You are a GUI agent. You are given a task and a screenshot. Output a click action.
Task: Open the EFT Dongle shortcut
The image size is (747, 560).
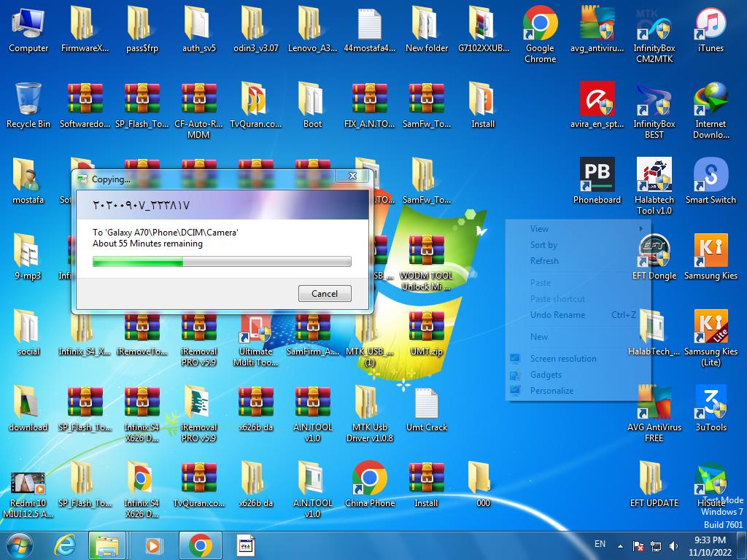click(x=654, y=252)
